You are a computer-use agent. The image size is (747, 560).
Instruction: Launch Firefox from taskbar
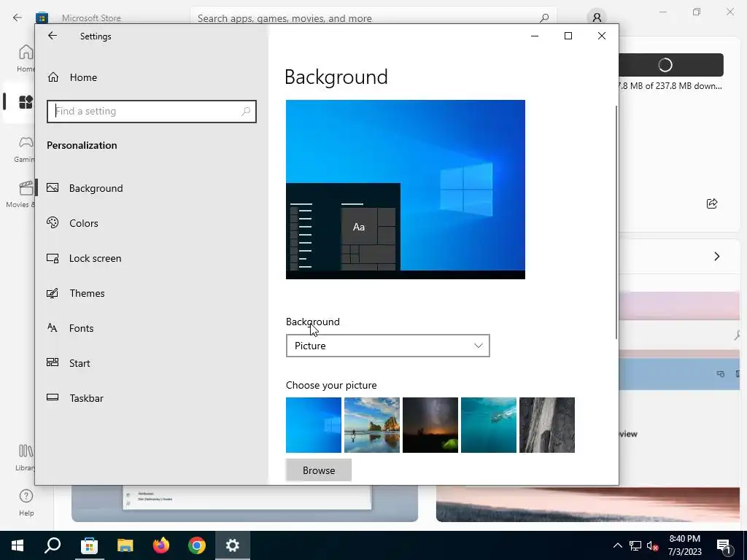pyautogui.click(x=161, y=545)
